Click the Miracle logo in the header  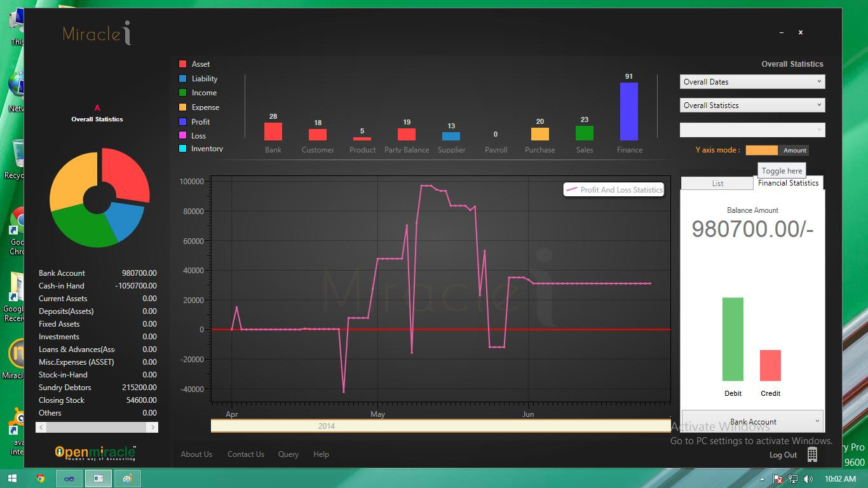[x=97, y=33]
